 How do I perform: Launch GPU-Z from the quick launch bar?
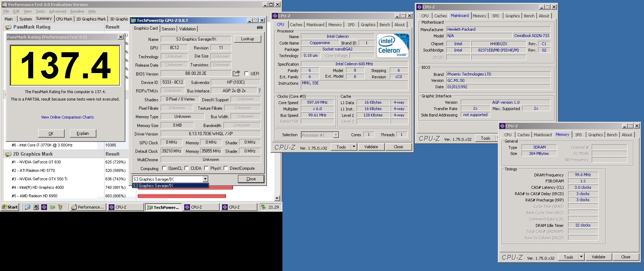[52, 207]
